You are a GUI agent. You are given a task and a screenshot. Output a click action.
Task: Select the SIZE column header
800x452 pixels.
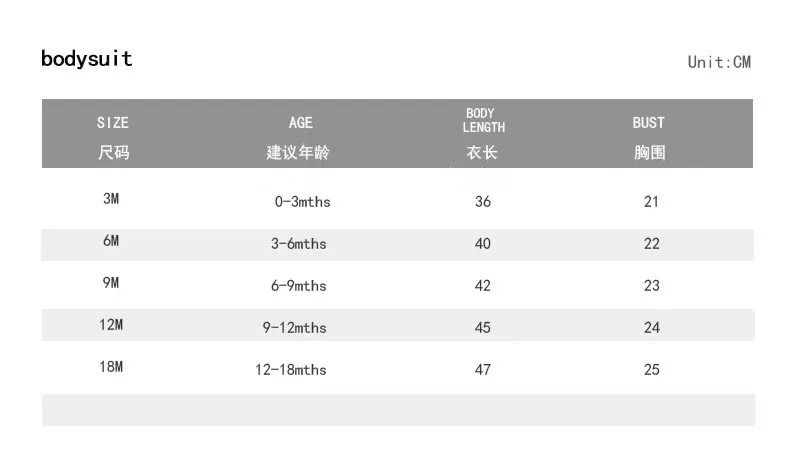(113, 137)
